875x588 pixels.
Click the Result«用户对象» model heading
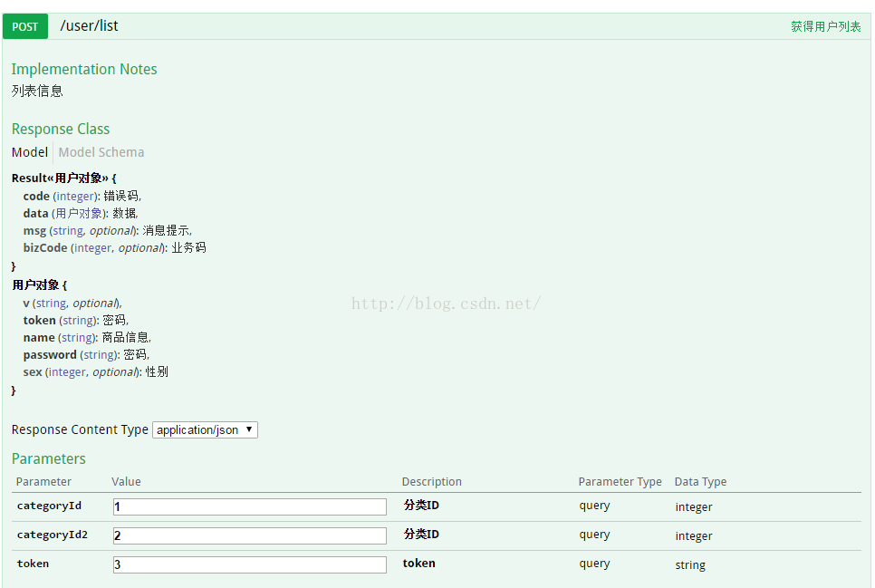(x=60, y=178)
